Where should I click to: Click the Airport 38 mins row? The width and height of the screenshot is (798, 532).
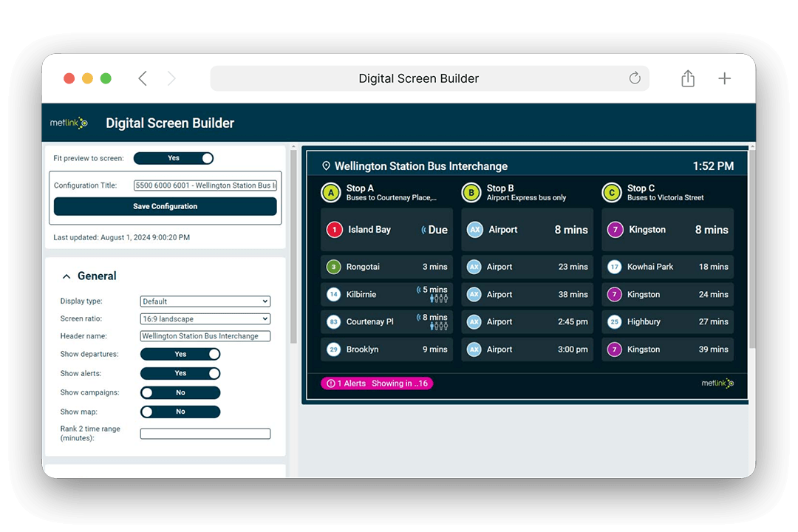(x=528, y=294)
